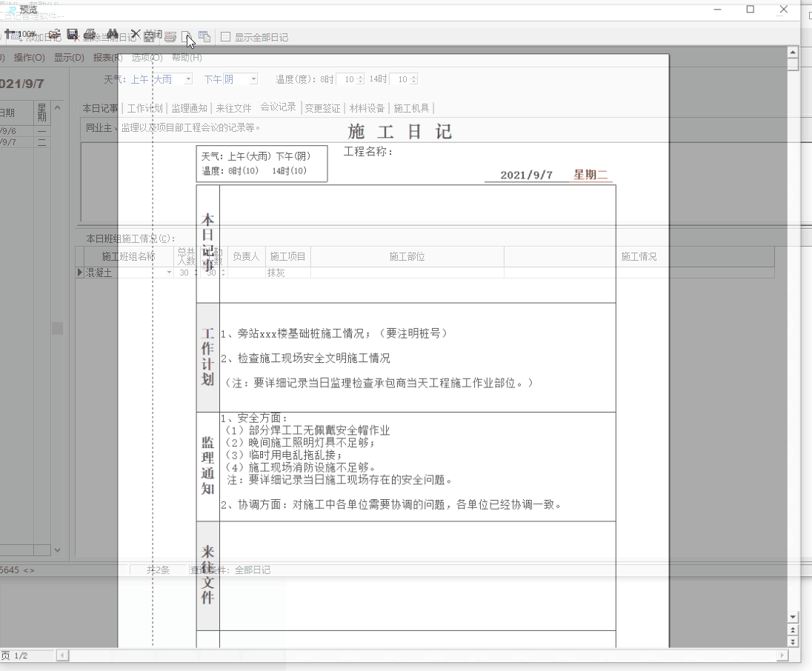Open the dropdown in the 混凝土 row
Viewport: 812px width, 671px height.
click(169, 273)
